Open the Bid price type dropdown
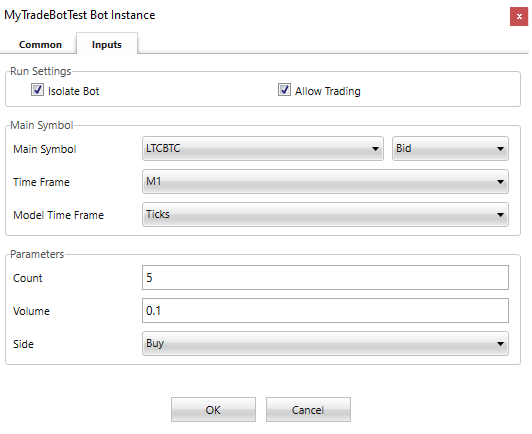This screenshot has width=532, height=434. click(450, 149)
